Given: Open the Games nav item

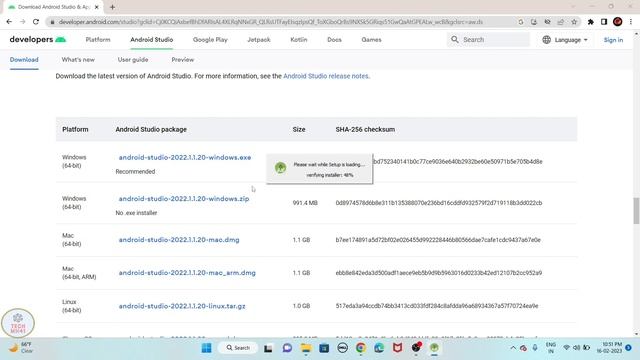Looking at the screenshot, I should 371,40.
